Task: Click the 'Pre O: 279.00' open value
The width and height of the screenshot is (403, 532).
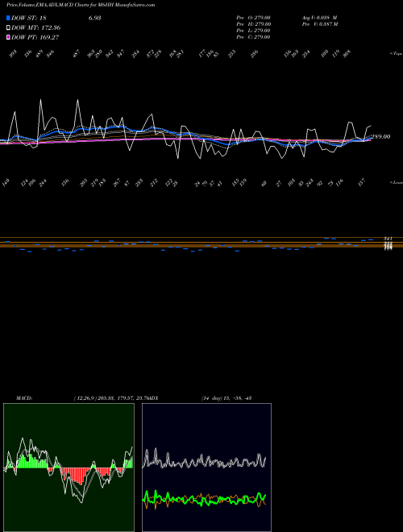Action: click(x=253, y=18)
